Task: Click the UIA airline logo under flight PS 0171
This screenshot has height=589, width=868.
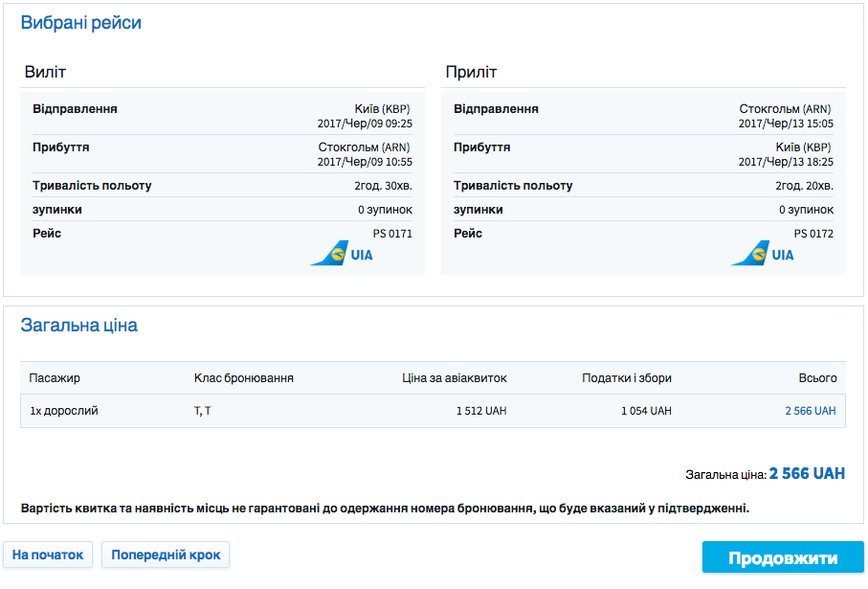Action: (x=342, y=254)
